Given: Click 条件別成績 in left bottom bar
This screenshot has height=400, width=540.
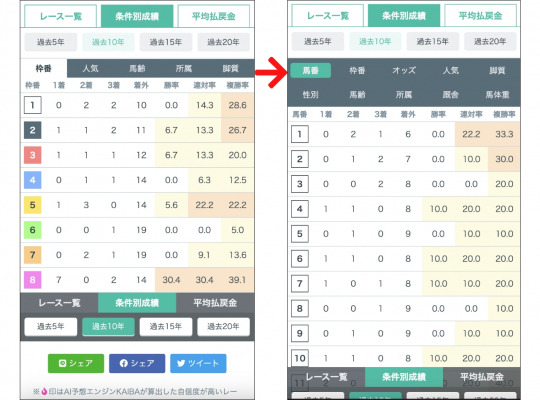Looking at the screenshot, I should pyautogui.click(x=137, y=303).
